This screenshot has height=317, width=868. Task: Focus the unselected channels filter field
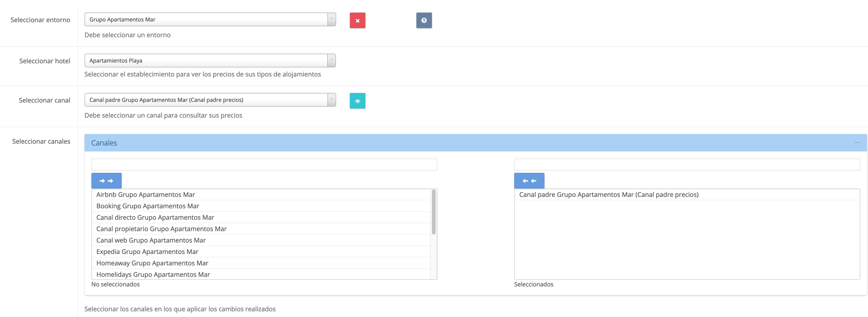coord(264,165)
